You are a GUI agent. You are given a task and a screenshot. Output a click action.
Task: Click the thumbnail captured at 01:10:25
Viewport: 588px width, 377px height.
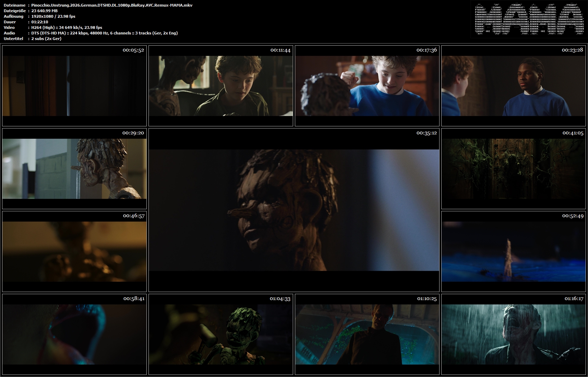tap(367, 334)
